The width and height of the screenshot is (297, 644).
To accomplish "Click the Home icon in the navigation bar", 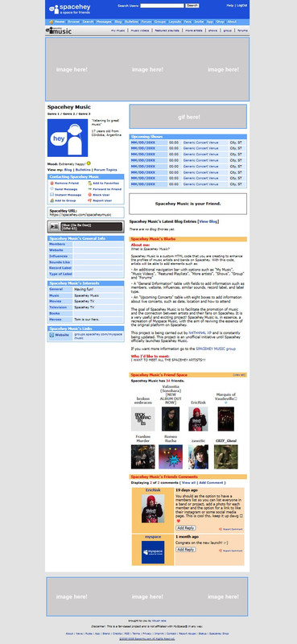I will click(51, 22).
